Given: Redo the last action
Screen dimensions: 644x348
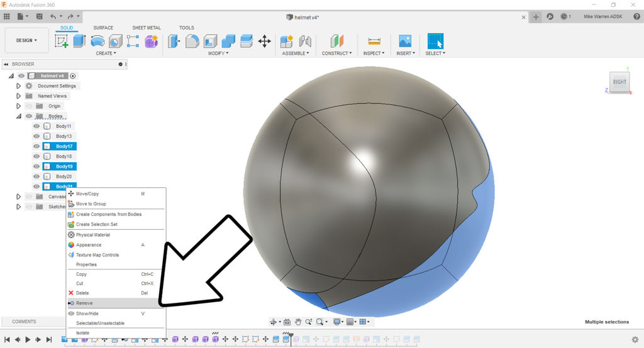Looking at the screenshot, I should tap(70, 16).
